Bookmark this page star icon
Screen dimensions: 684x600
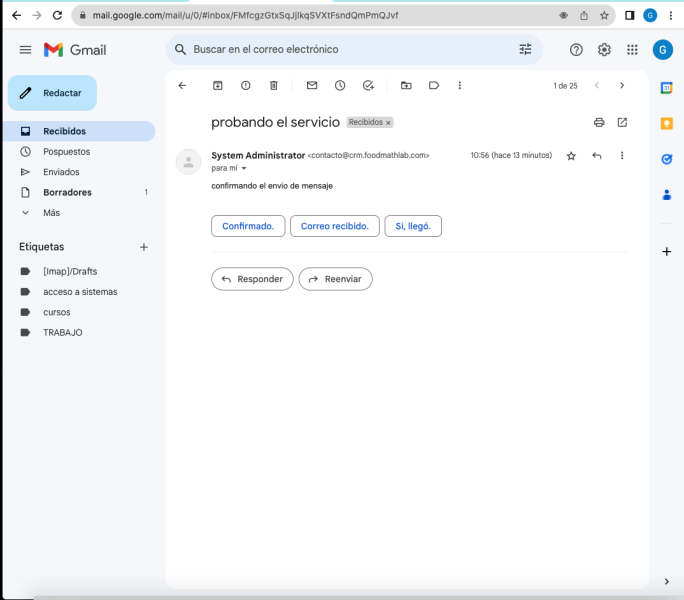pyautogui.click(x=604, y=16)
